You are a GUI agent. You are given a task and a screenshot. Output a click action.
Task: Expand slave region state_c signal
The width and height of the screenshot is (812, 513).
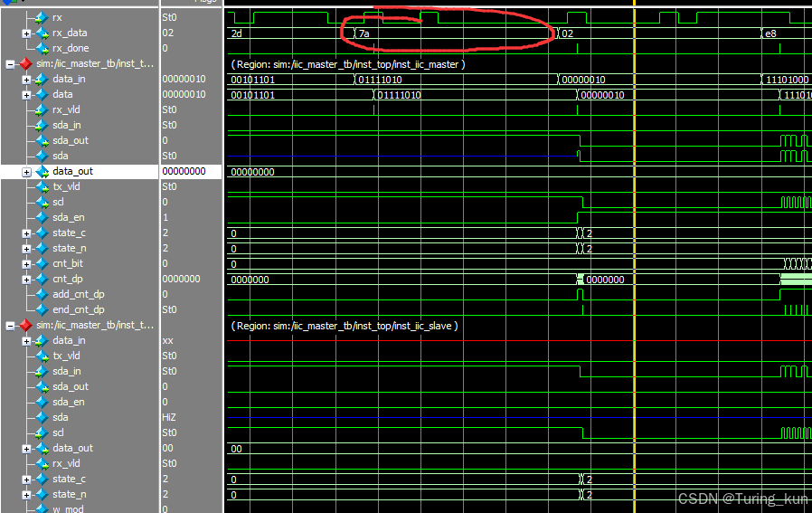click(26, 480)
